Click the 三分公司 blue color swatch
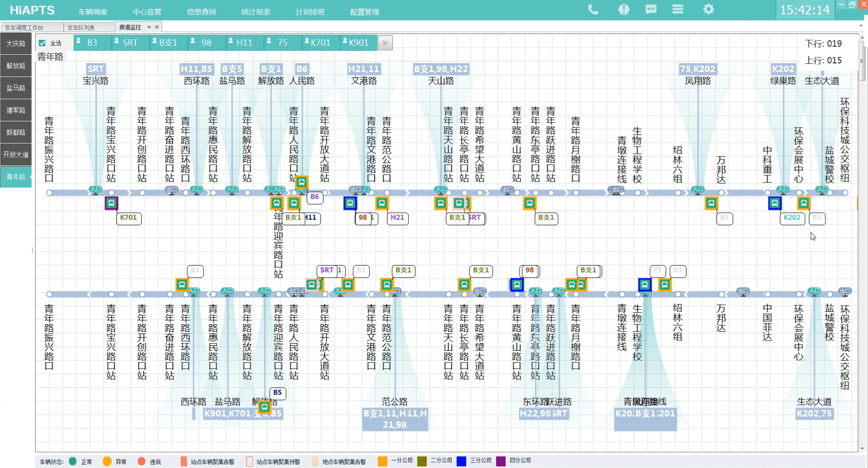 (461, 461)
